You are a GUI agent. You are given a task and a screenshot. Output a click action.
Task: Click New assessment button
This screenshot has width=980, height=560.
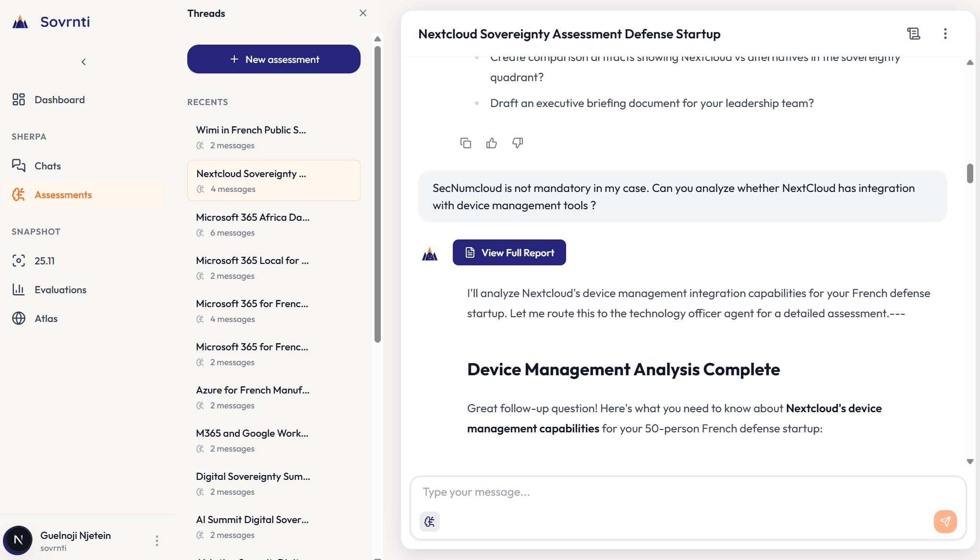tap(274, 60)
